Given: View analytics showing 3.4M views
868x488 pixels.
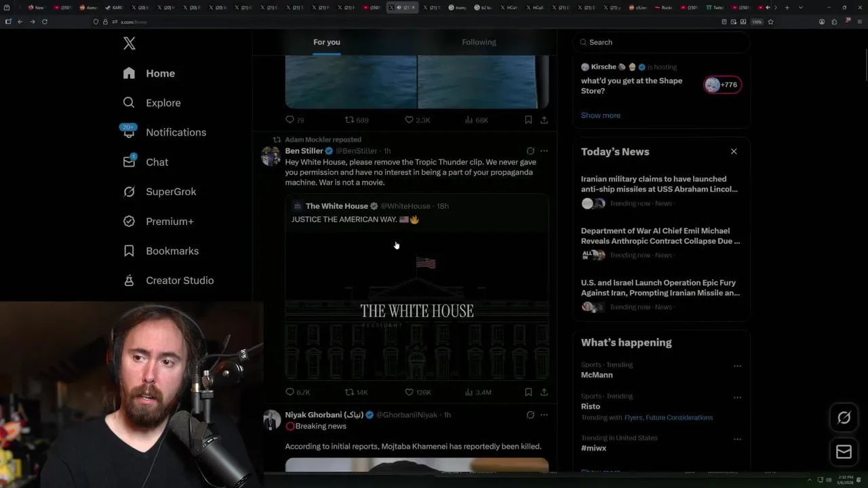Looking at the screenshot, I should pyautogui.click(x=469, y=392).
